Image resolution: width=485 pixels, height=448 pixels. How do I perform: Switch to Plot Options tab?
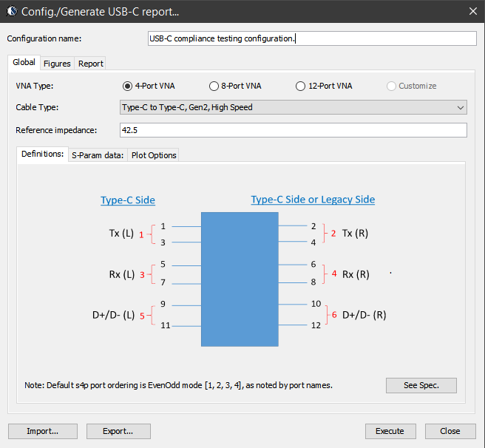point(154,155)
